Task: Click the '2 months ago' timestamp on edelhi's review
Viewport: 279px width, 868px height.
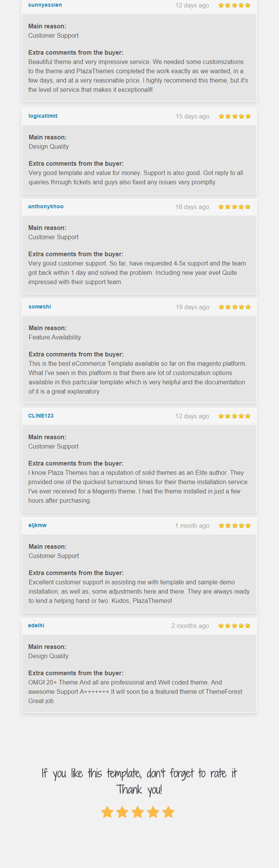Action: click(x=190, y=626)
